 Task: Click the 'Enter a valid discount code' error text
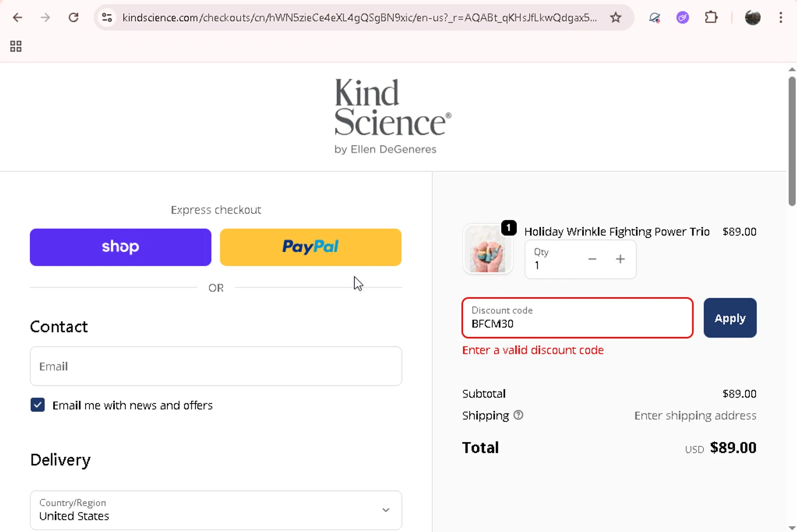coord(533,350)
